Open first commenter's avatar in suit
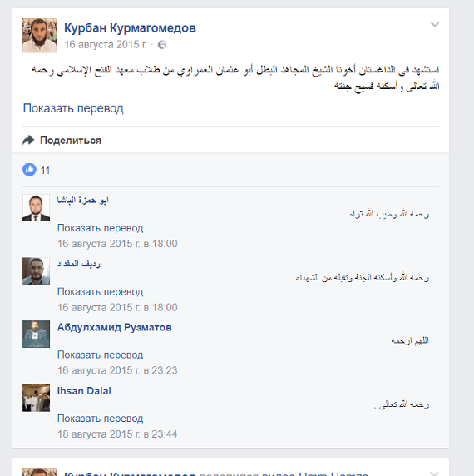 [x=36, y=208]
